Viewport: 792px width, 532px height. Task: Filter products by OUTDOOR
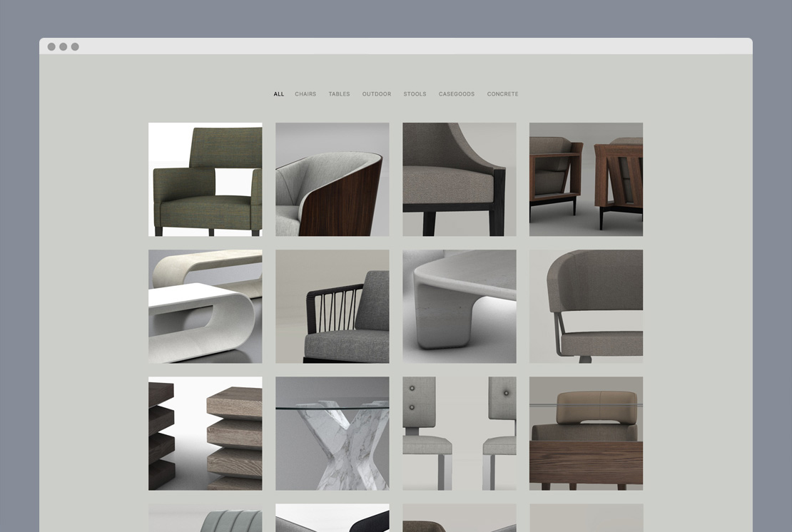tap(376, 94)
